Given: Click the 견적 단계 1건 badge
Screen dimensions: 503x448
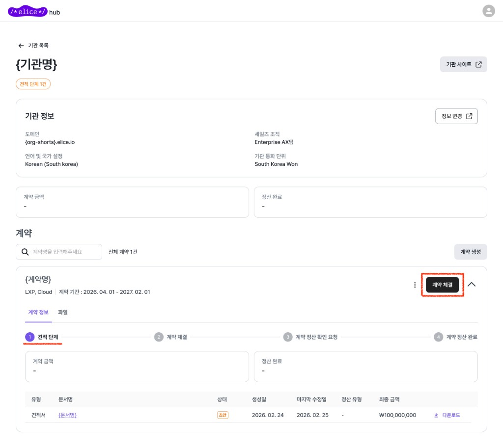Looking at the screenshot, I should tap(33, 84).
